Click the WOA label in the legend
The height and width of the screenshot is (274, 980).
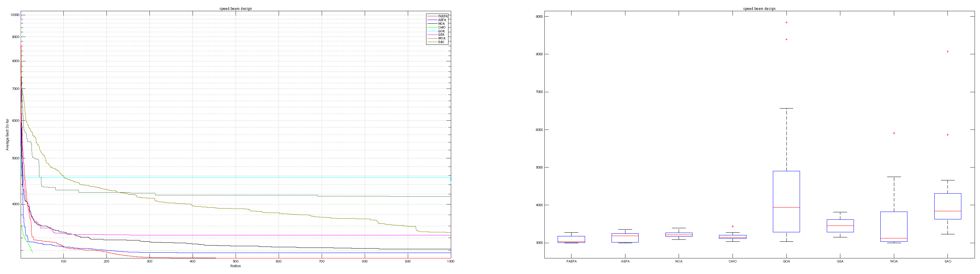441,38
